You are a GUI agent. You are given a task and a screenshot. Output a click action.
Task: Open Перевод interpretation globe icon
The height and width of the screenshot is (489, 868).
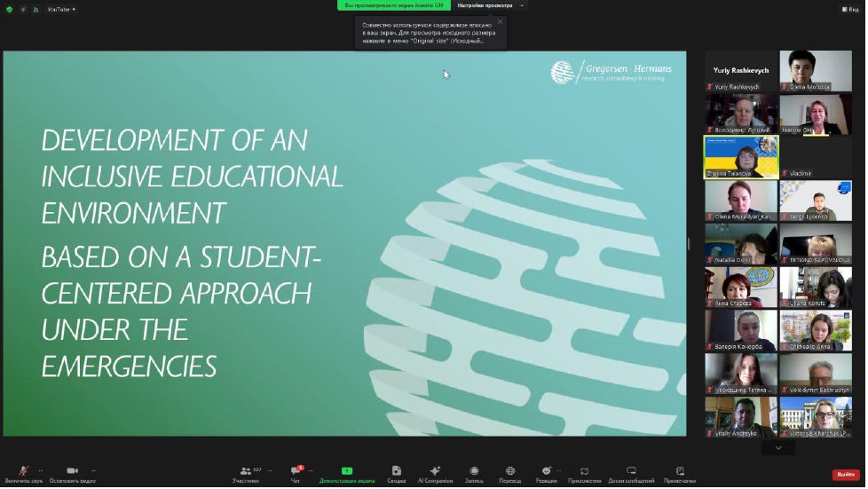tap(510, 472)
